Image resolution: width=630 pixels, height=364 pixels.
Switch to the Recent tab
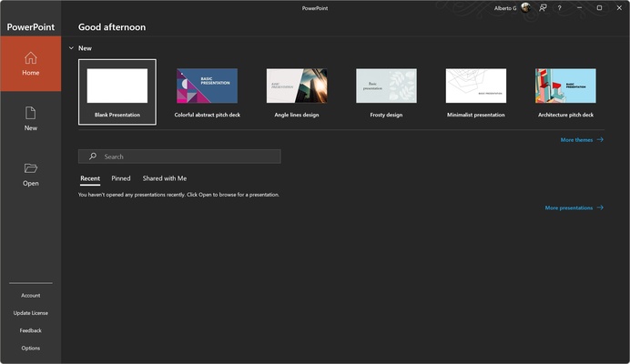(90, 178)
